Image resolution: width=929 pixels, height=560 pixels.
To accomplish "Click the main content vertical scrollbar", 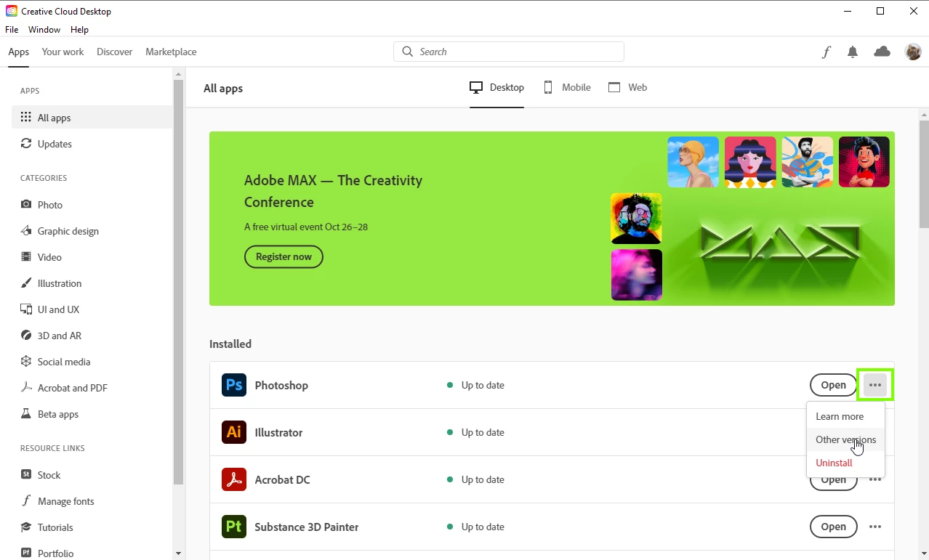I will [924, 174].
